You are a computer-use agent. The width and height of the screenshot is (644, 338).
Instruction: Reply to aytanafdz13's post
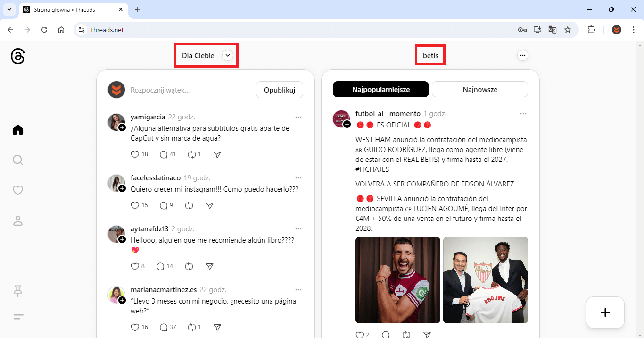pos(160,266)
